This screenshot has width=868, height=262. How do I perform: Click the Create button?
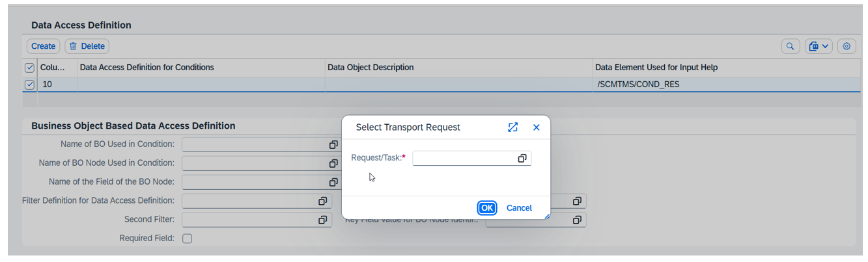(x=43, y=46)
